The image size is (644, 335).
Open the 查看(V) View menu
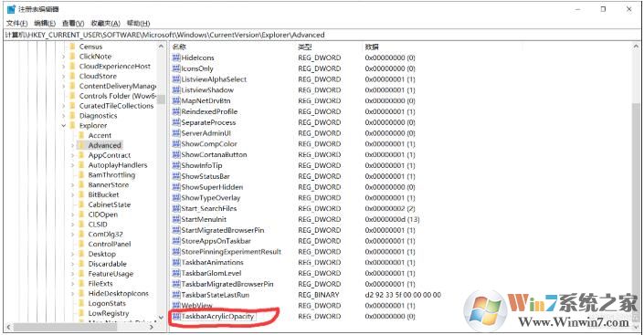click(x=73, y=24)
